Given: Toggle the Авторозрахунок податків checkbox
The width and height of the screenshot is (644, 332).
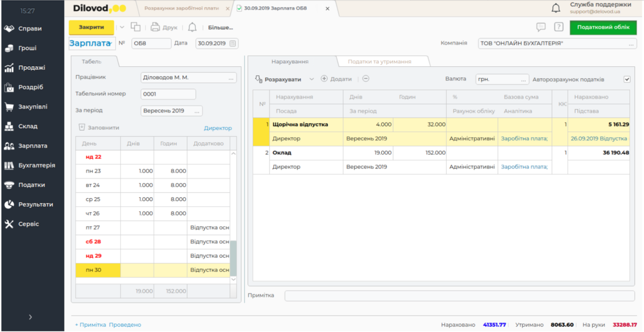Looking at the screenshot, I should [x=627, y=79].
